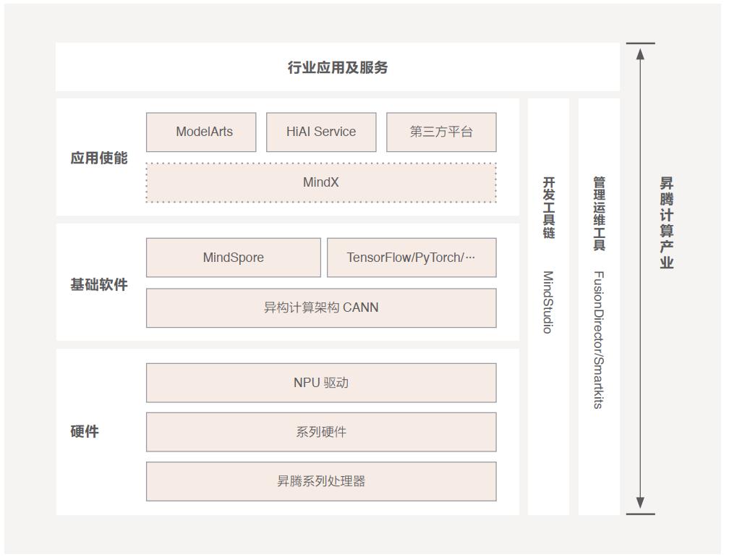The image size is (729, 560).
Task: Click the 管理运维工具 vertical label
Action: click(600, 213)
